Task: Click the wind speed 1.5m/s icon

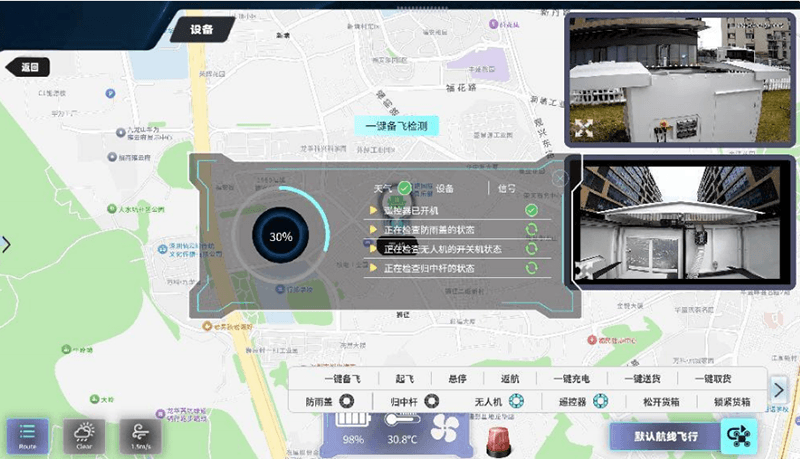Action: (x=140, y=436)
